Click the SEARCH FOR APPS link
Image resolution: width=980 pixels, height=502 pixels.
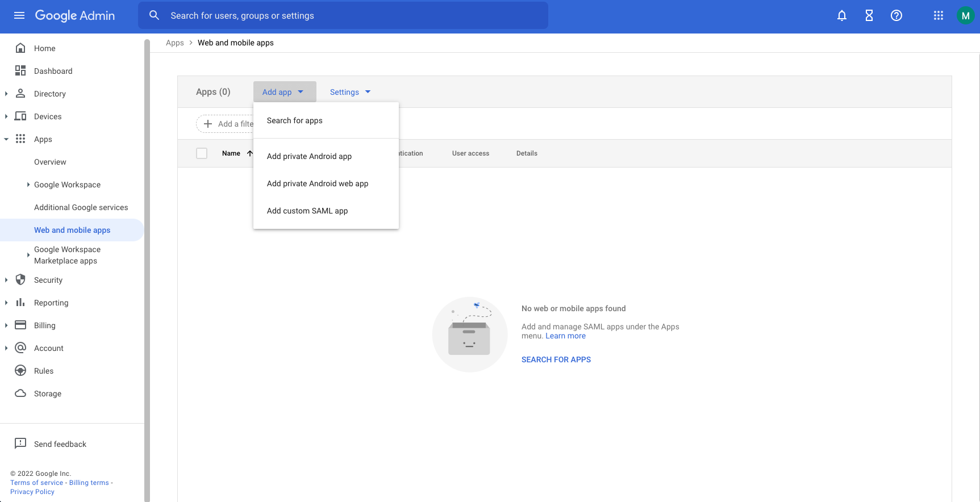pyautogui.click(x=556, y=359)
